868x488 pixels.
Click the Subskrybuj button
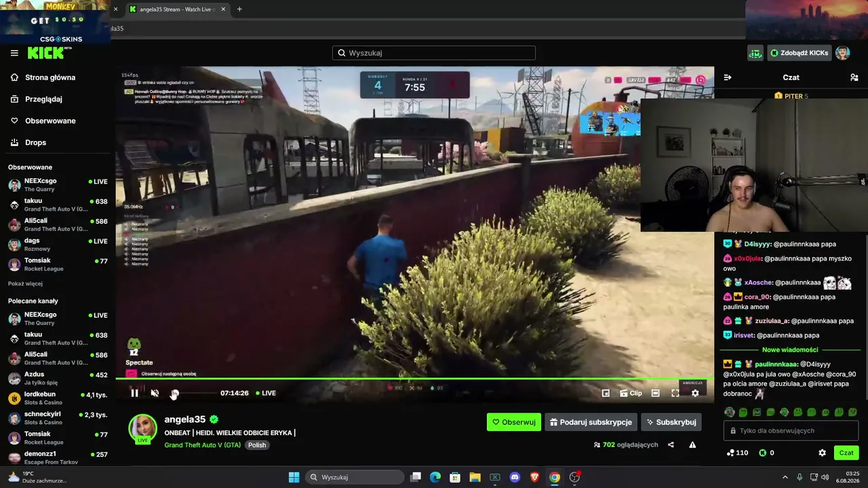point(671,422)
